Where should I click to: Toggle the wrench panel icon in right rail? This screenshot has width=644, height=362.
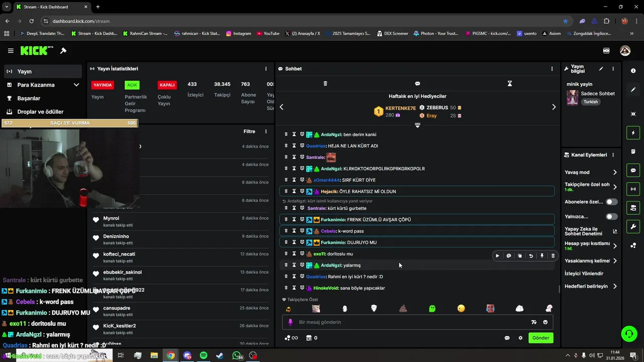[x=633, y=227]
